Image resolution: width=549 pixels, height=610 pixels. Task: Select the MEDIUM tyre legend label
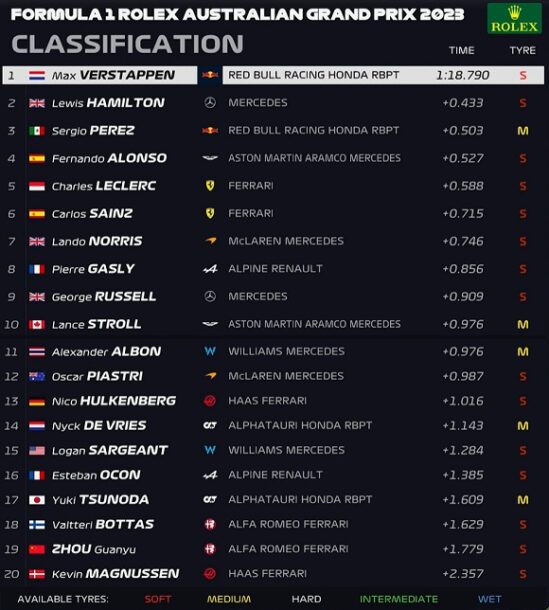(229, 599)
